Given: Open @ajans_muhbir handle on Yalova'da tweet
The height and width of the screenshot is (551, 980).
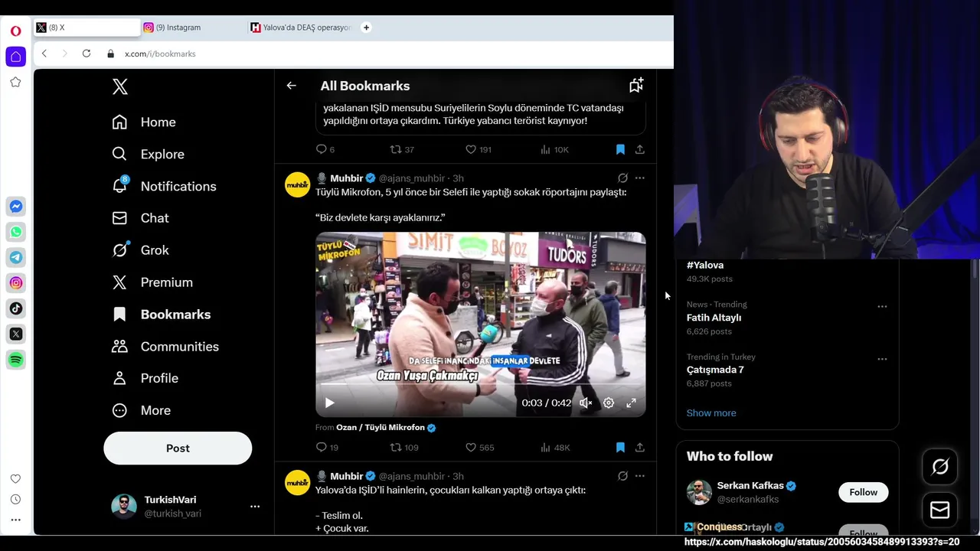Looking at the screenshot, I should (x=412, y=476).
